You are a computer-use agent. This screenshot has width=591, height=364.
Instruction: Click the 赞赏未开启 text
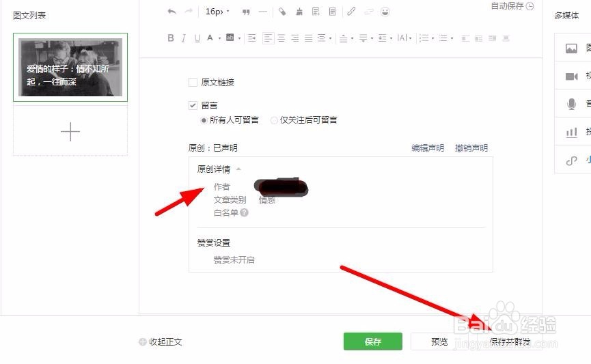click(x=234, y=260)
